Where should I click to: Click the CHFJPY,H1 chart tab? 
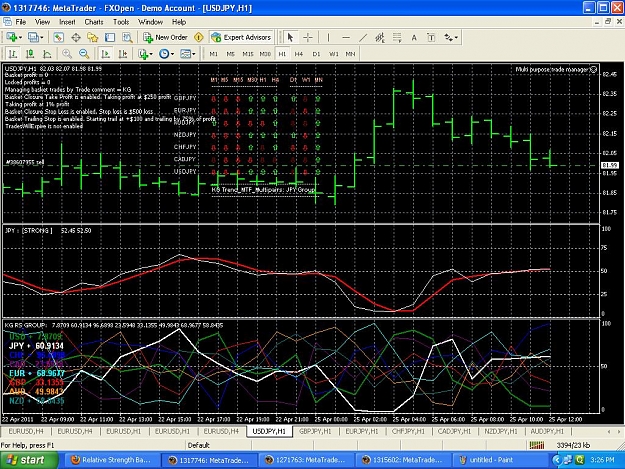[408, 431]
